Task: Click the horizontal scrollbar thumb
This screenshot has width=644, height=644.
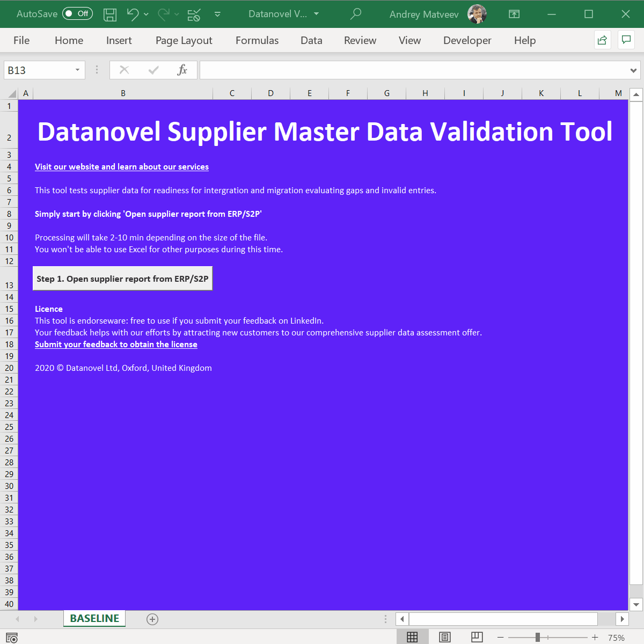Action: point(503,619)
